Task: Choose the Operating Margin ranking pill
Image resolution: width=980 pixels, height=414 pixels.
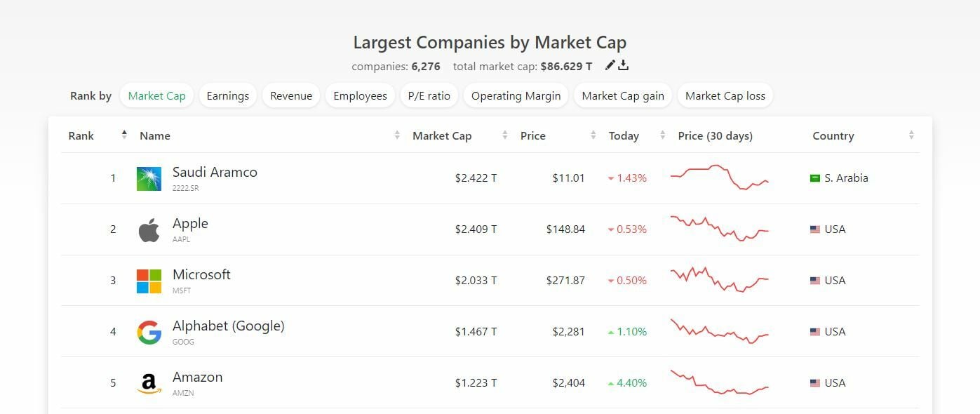Action: tap(516, 96)
